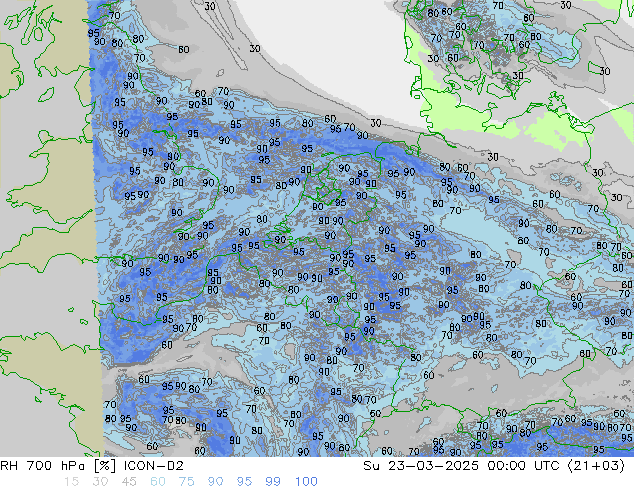Click the 15 value in the legend
Screen dimensions: 634x490
point(69,481)
